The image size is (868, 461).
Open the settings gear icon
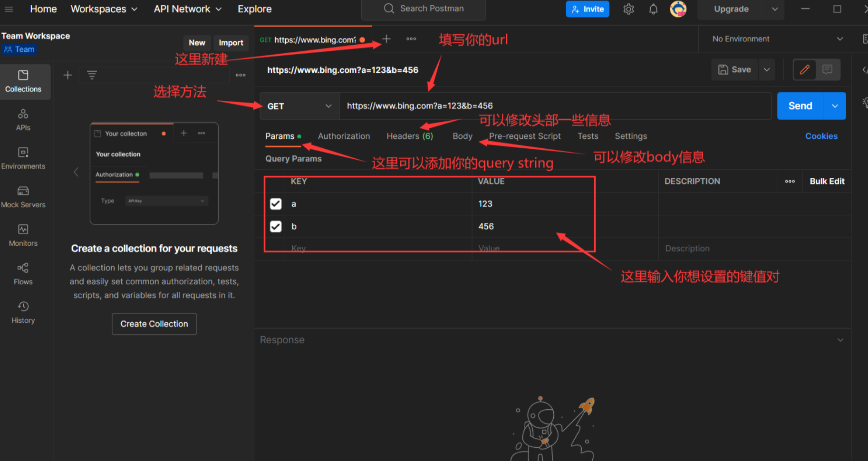(x=628, y=9)
